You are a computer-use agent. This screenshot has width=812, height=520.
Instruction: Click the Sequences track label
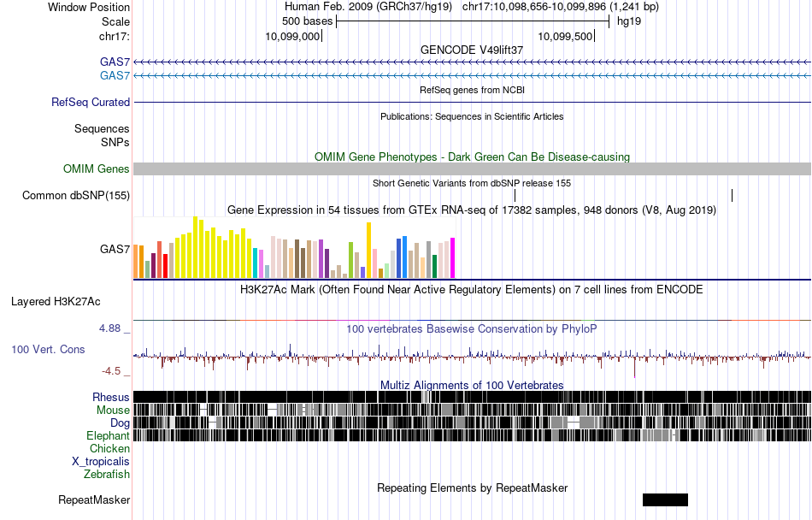(x=102, y=128)
